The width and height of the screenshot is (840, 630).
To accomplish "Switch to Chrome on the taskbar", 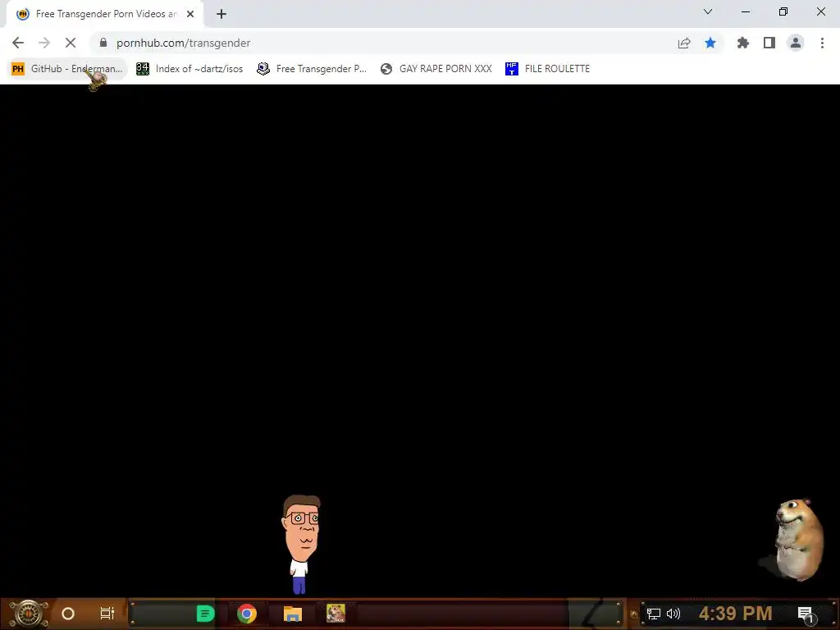I will point(247,614).
